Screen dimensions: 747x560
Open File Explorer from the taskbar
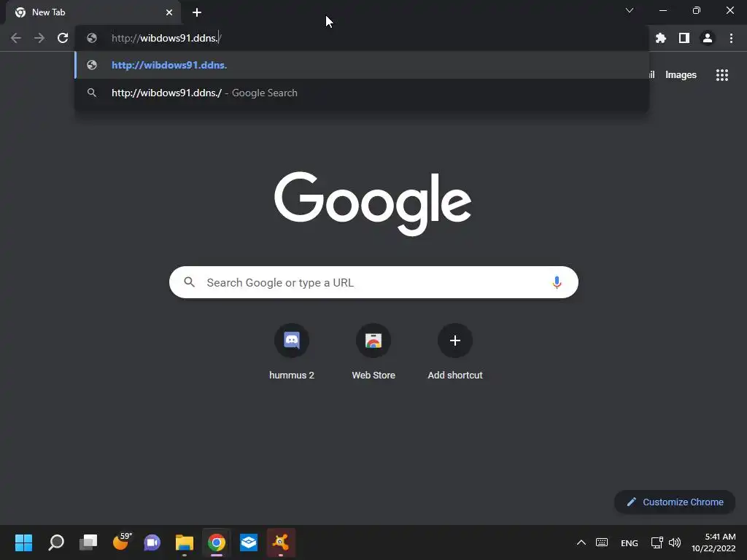(x=185, y=542)
